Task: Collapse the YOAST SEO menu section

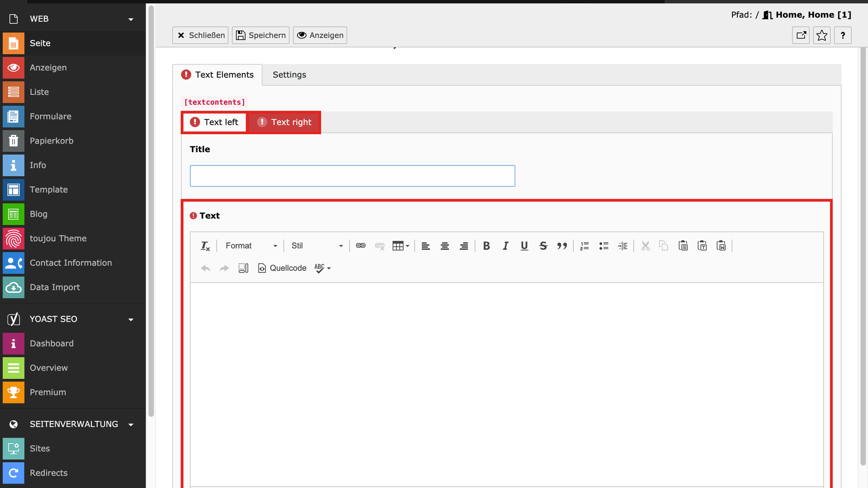Action: (x=131, y=319)
